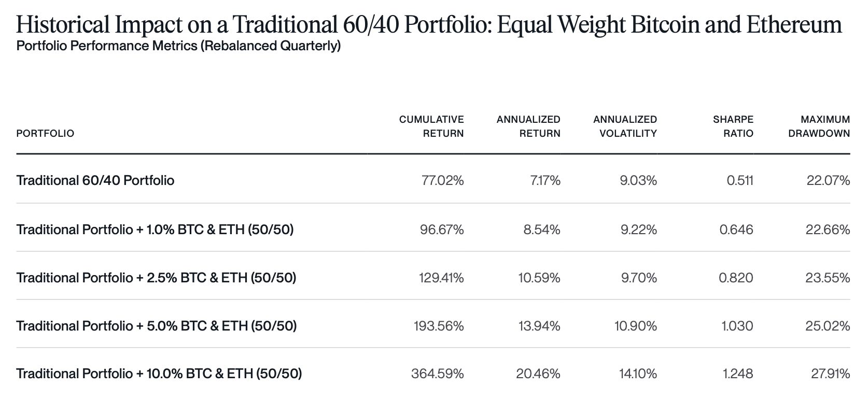
Task: Select the Rebalanced Quarterly subtitle text
Action: point(178,46)
